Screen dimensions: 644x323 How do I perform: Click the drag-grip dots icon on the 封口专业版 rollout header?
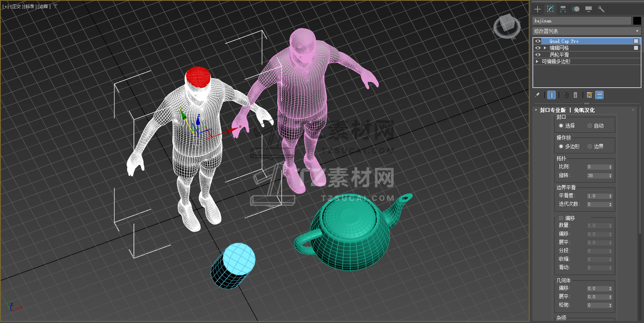click(633, 110)
